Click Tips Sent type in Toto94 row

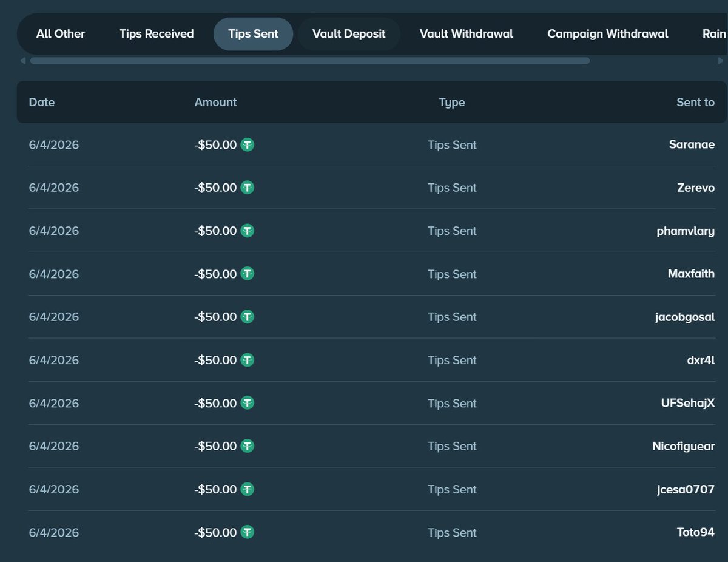click(452, 532)
